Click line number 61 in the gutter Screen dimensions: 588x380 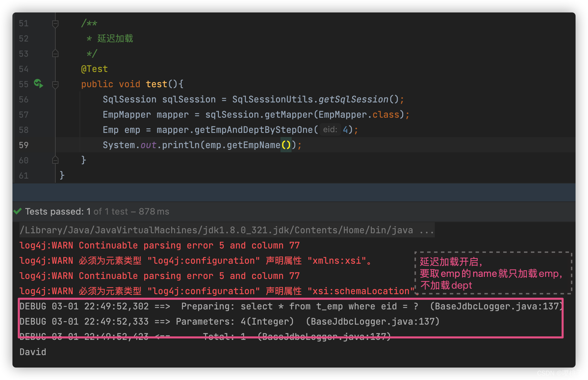click(x=24, y=176)
